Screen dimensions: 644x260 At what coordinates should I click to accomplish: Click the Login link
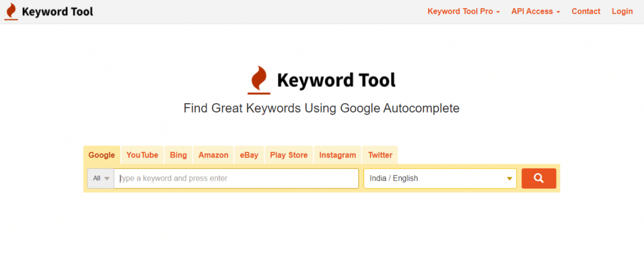622,11
